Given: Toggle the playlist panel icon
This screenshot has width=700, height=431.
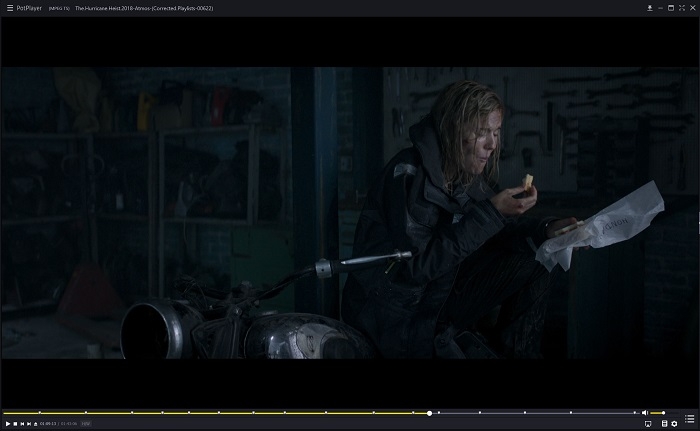Looking at the screenshot, I should [x=690, y=418].
